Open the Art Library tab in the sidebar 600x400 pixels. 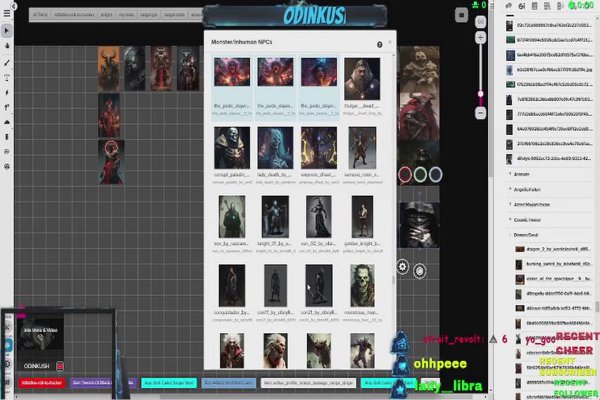point(522,6)
